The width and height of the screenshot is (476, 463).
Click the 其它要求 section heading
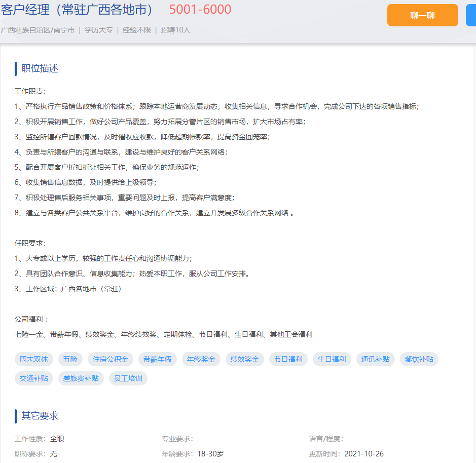pyautogui.click(x=40, y=416)
